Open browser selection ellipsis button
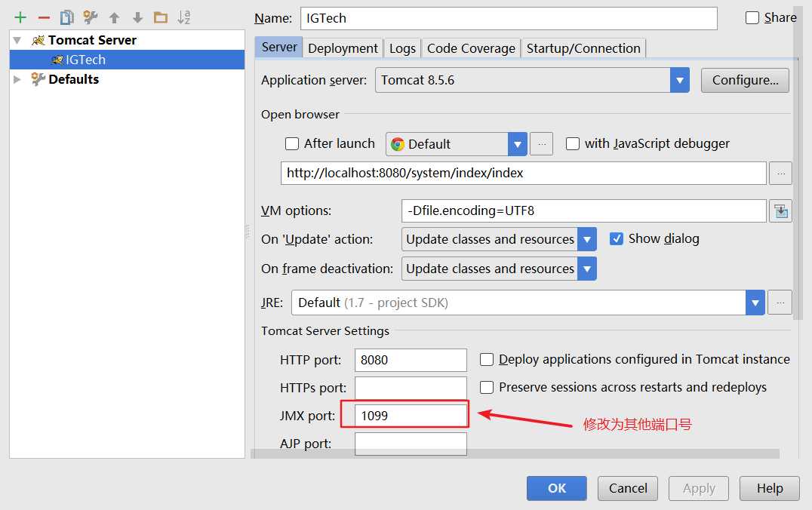This screenshot has height=510, width=812. pyautogui.click(x=542, y=144)
